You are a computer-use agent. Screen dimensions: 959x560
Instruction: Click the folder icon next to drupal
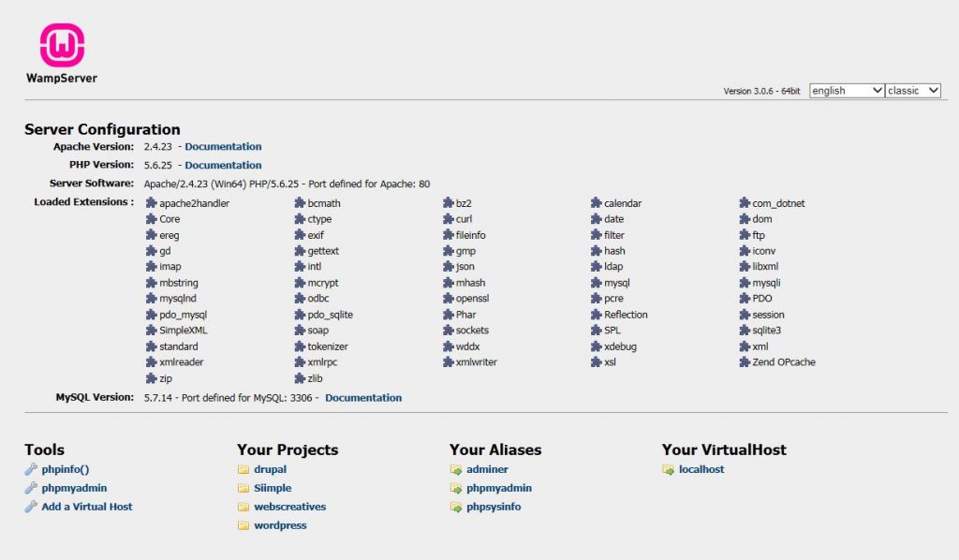[x=243, y=469]
